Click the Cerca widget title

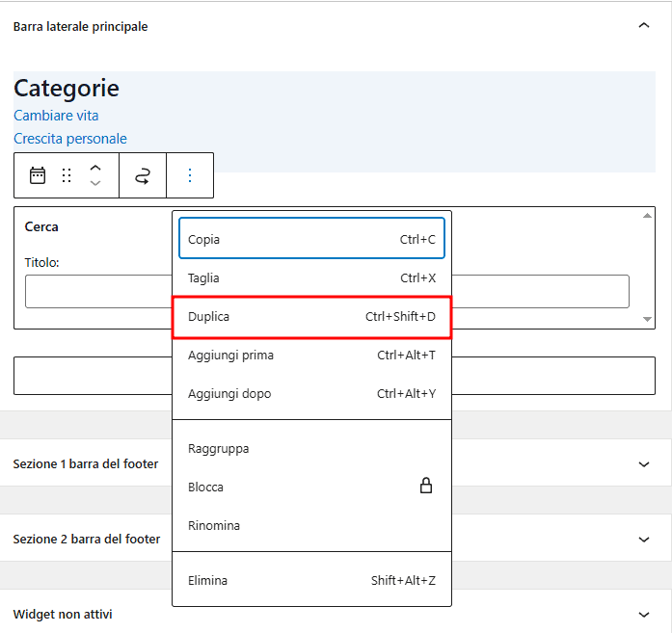point(41,226)
